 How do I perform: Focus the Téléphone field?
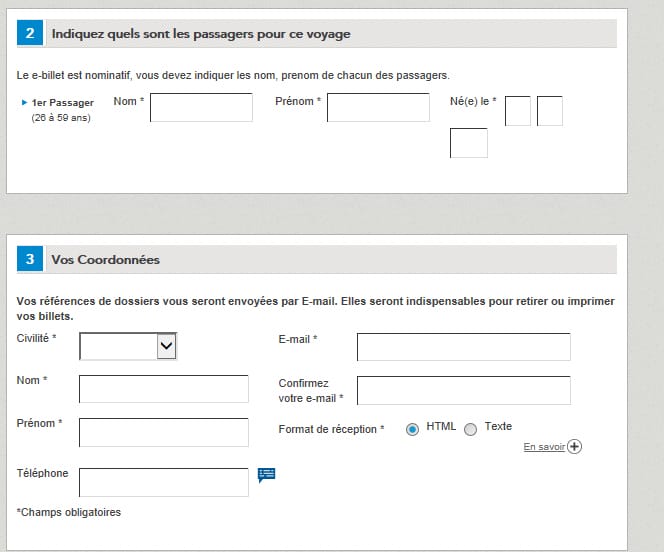(164, 482)
